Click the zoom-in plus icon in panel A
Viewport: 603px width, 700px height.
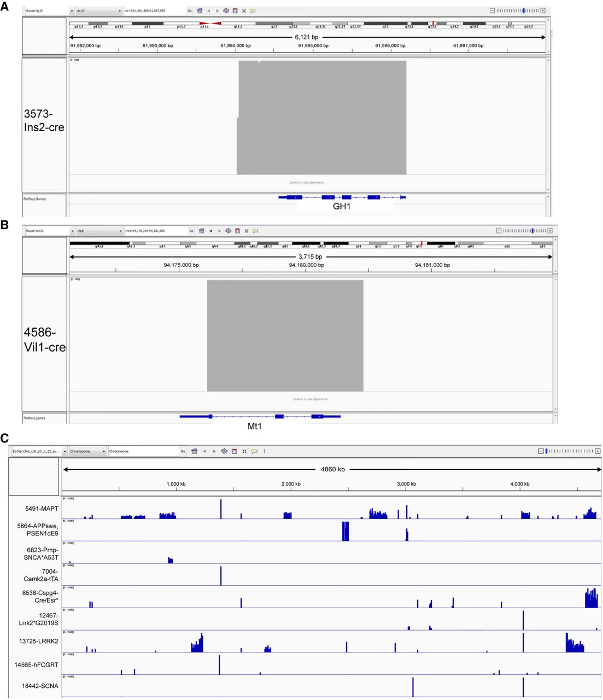coord(542,10)
